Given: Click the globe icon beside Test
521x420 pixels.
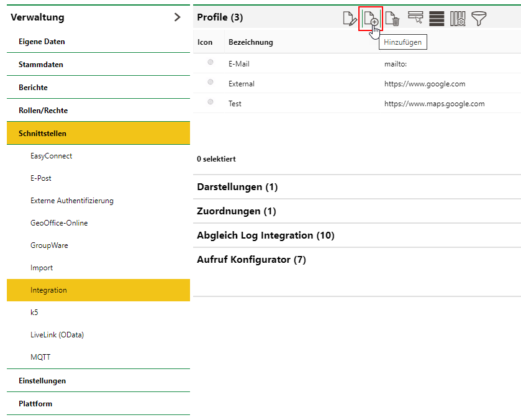Looking at the screenshot, I should coord(210,103).
